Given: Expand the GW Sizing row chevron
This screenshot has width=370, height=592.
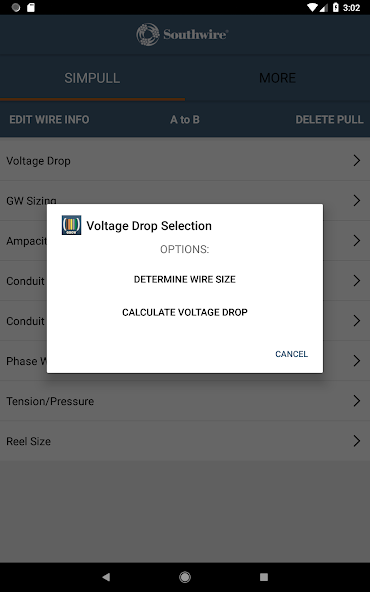Looking at the screenshot, I should [x=356, y=200].
